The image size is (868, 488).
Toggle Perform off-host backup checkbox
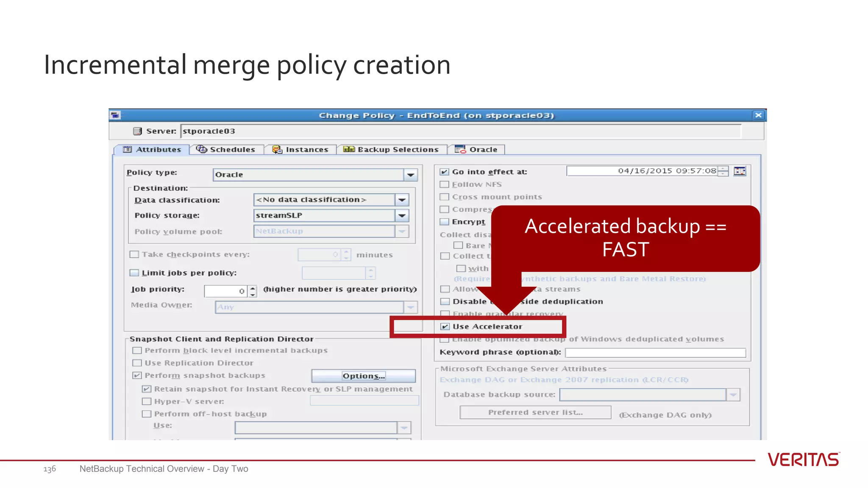click(x=146, y=414)
